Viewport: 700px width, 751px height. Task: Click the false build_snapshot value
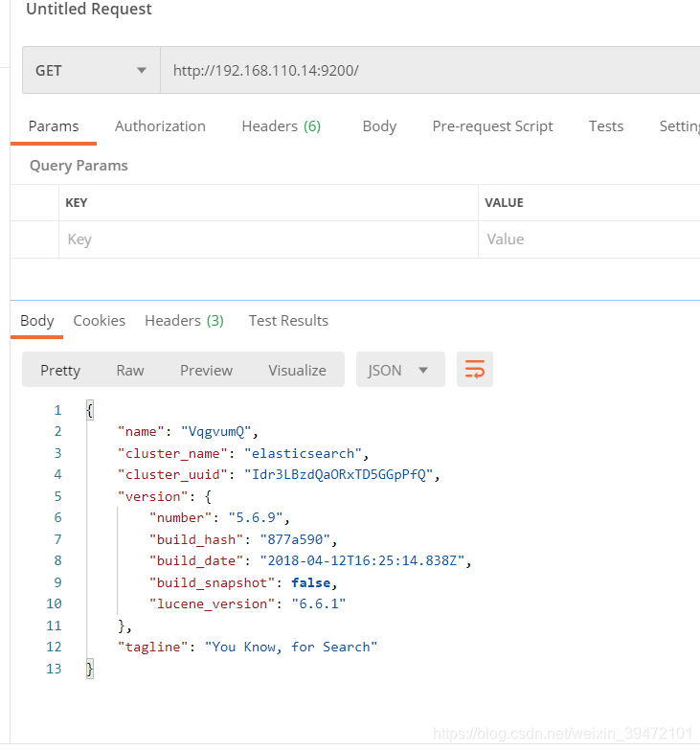pos(310,582)
